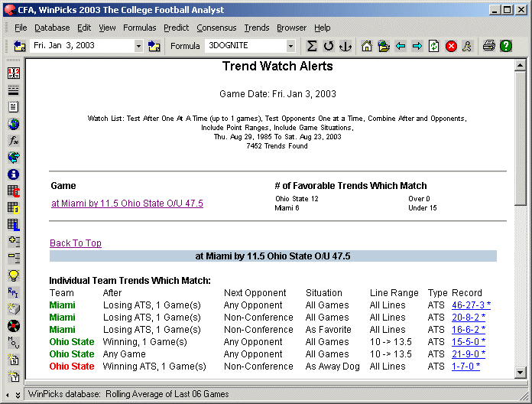Open the Help menu

tap(322, 28)
